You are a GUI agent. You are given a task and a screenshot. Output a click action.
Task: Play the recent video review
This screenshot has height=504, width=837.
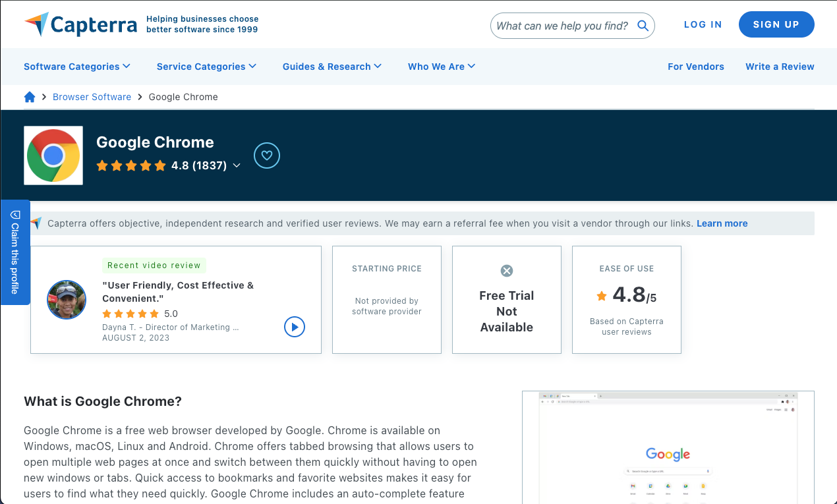295,327
